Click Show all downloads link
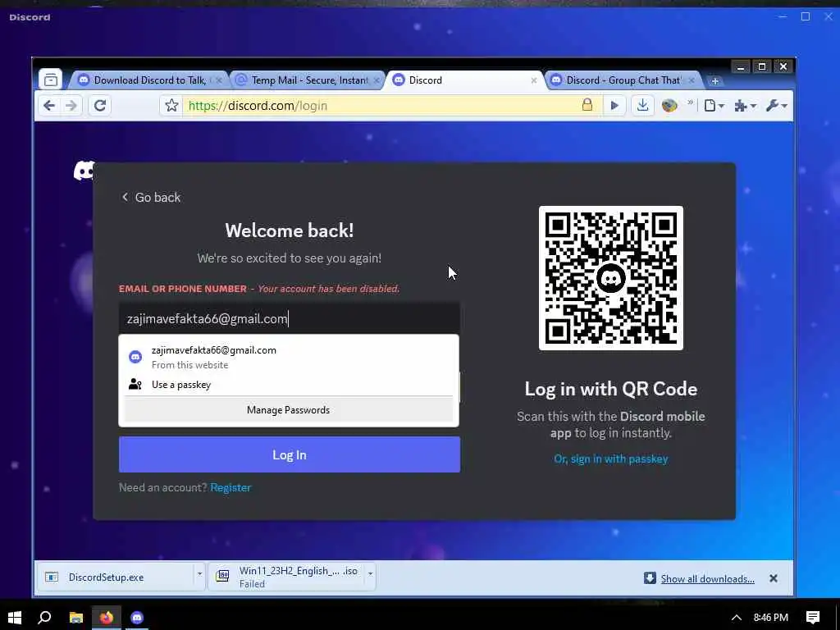 707,578
